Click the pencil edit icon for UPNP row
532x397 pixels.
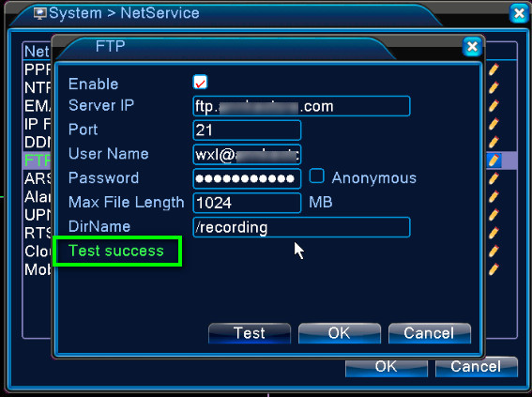(494, 215)
